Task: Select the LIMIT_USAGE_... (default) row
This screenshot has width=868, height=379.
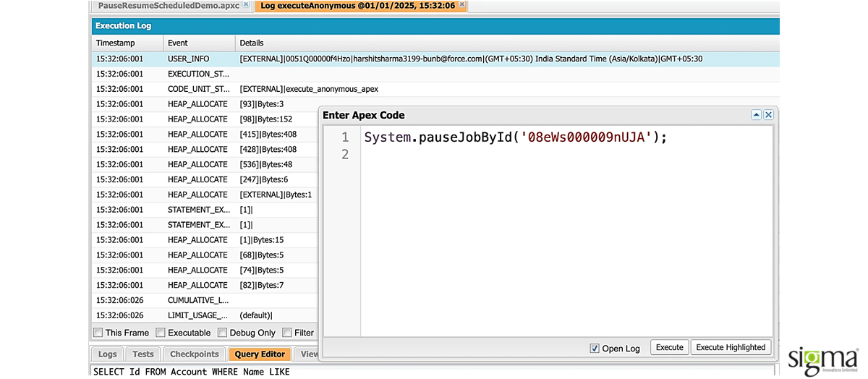Action: coord(205,315)
